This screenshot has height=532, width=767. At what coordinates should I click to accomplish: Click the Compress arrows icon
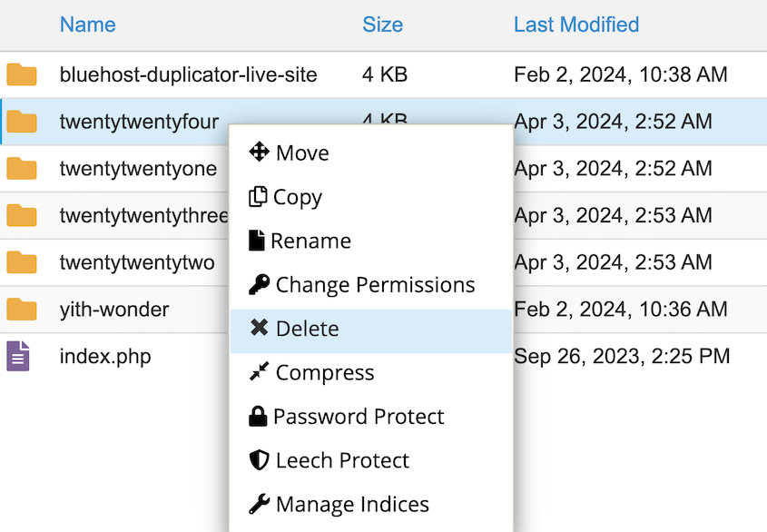tap(259, 371)
